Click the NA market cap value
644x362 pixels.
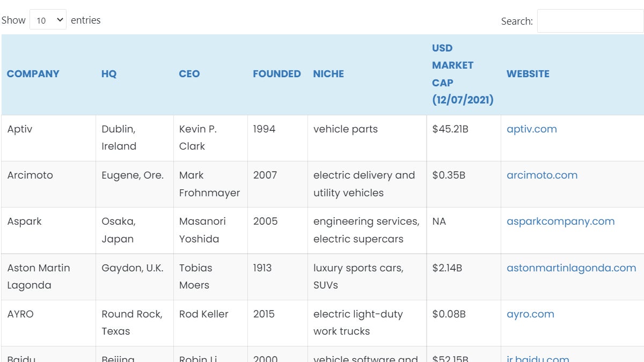pos(439,221)
